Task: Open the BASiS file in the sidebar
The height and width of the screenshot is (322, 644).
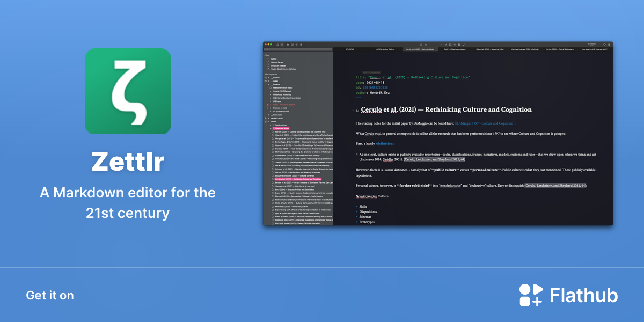Action: [274, 58]
